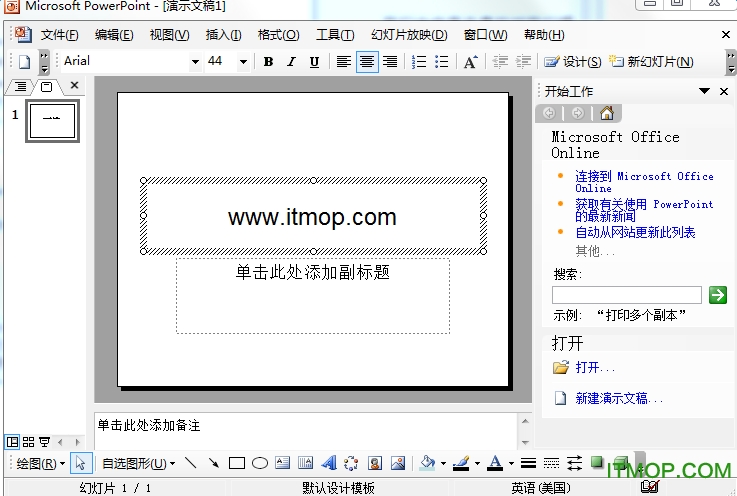Close the 开始工作 task pane
The width and height of the screenshot is (737, 496).
(x=724, y=91)
